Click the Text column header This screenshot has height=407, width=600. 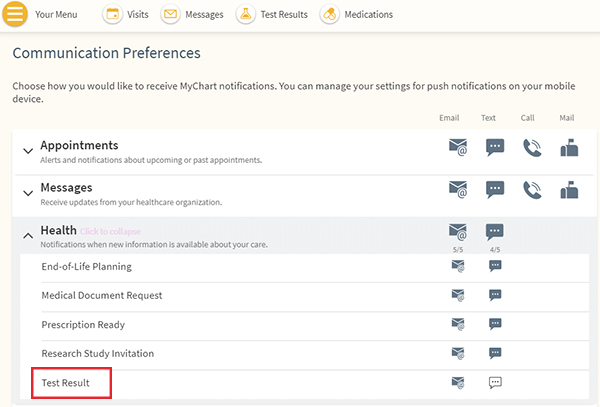pyautogui.click(x=488, y=118)
